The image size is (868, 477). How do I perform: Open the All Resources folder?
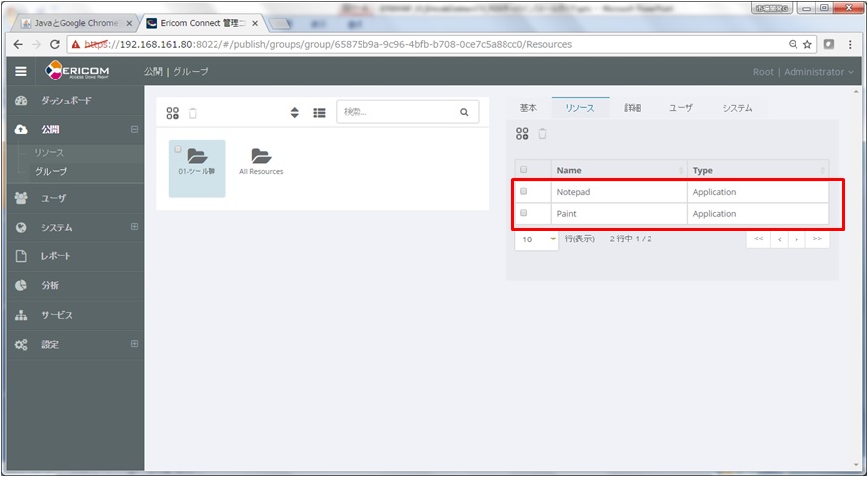click(261, 161)
